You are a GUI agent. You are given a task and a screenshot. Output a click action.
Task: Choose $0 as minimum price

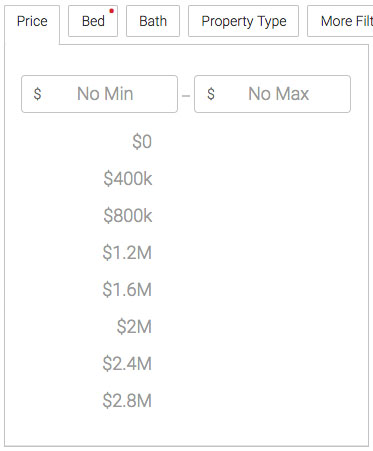click(142, 141)
